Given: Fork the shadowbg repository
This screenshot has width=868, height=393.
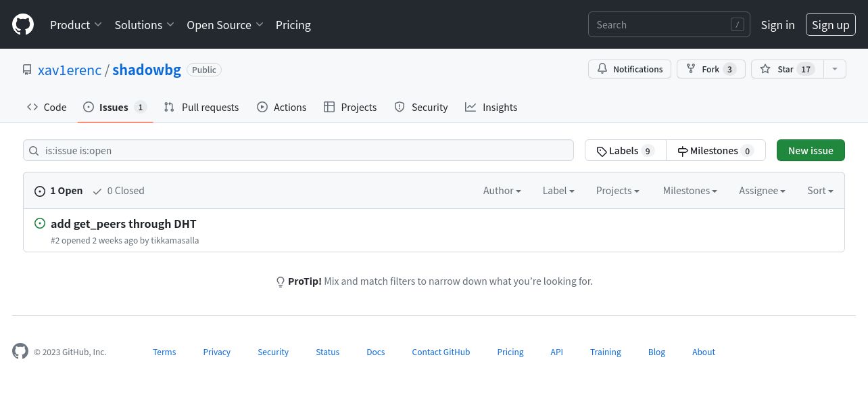Looking at the screenshot, I should [710, 69].
